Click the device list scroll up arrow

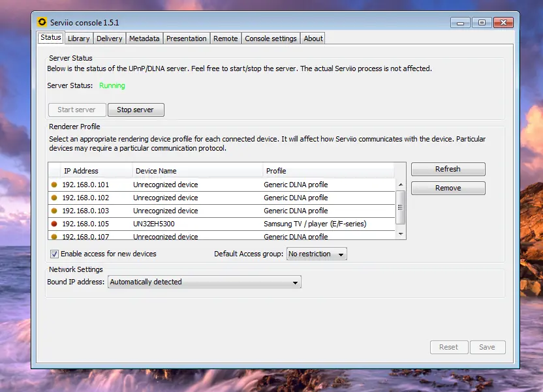(x=401, y=185)
